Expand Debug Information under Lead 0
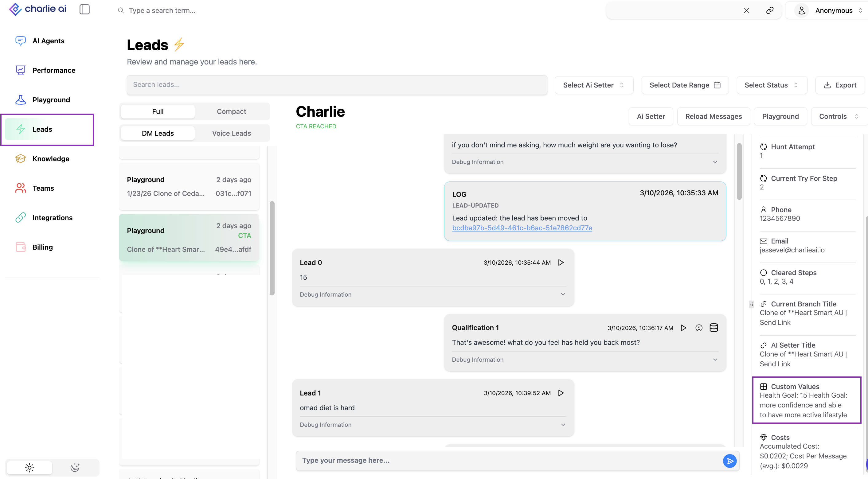This screenshot has height=479, width=868. coord(433,294)
